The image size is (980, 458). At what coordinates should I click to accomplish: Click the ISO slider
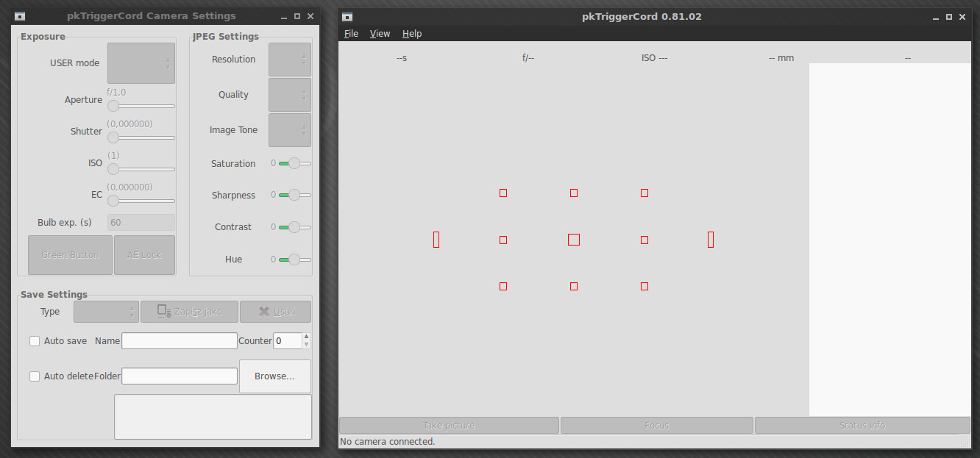(141, 169)
